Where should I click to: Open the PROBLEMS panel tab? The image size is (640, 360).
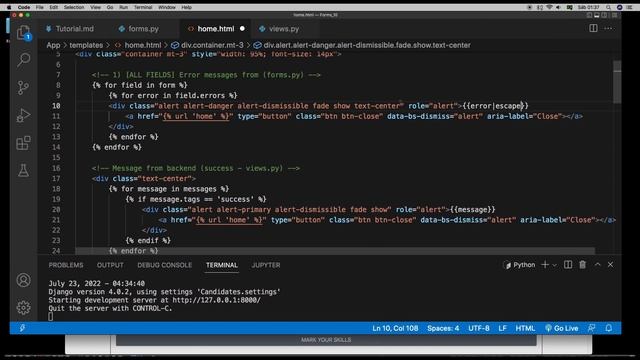click(66, 265)
